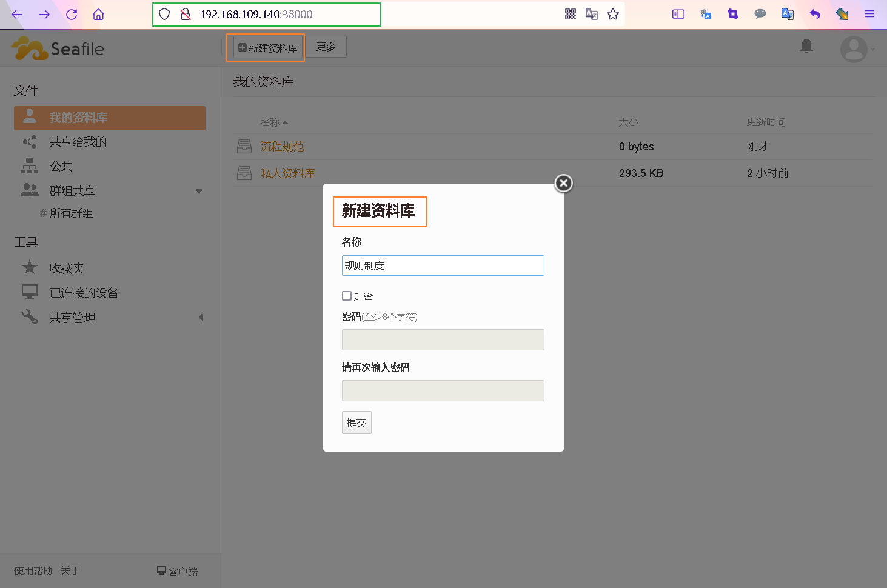The image size is (887, 588).
Task: Open 使用帮助 link in footer
Action: 33,571
